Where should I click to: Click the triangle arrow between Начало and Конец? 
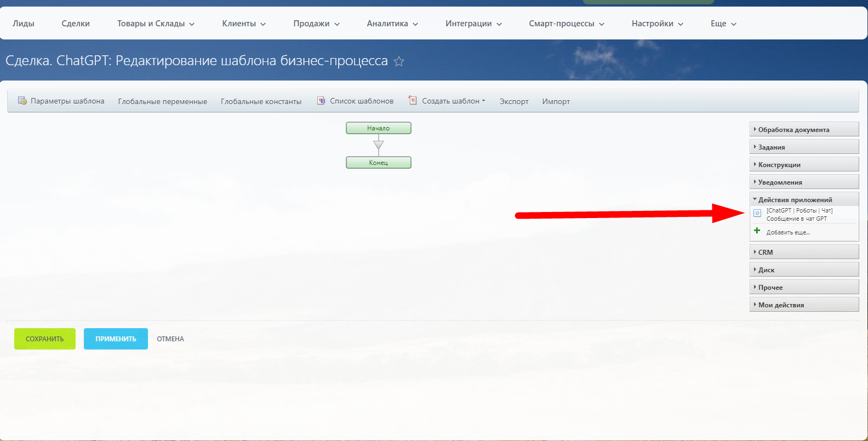(378, 145)
